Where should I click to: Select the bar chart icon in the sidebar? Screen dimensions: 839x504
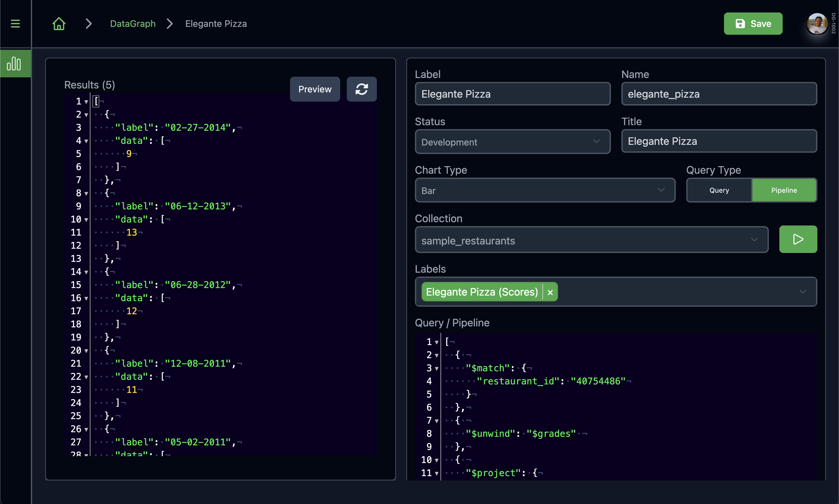pyautogui.click(x=15, y=63)
